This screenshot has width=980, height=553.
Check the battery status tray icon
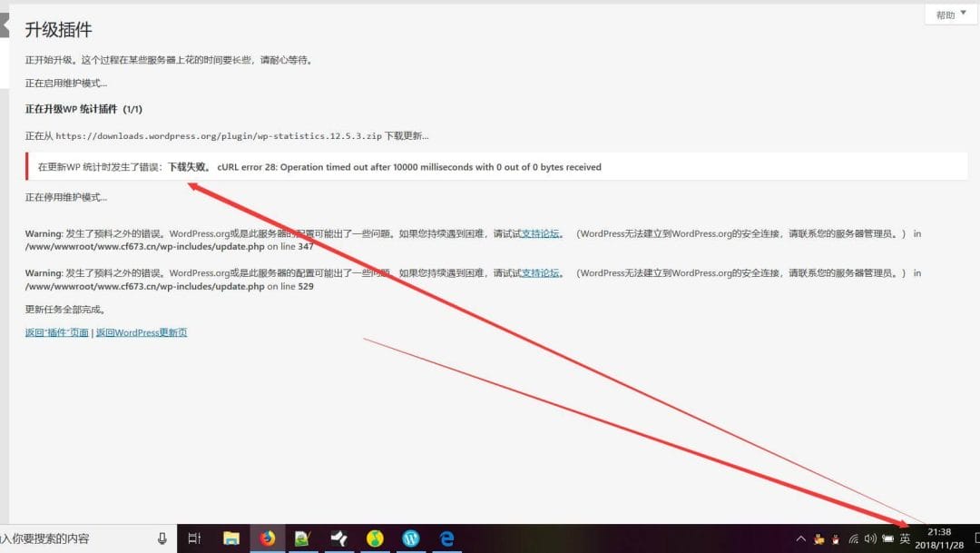(887, 538)
